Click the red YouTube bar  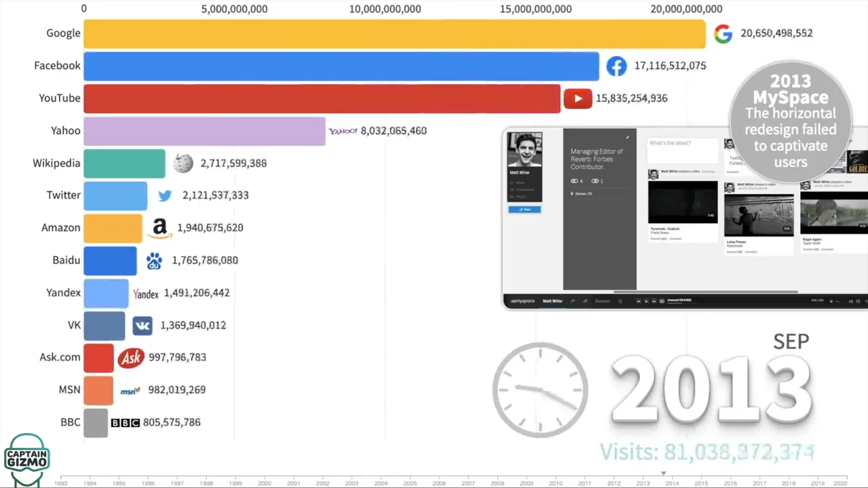[322, 98]
